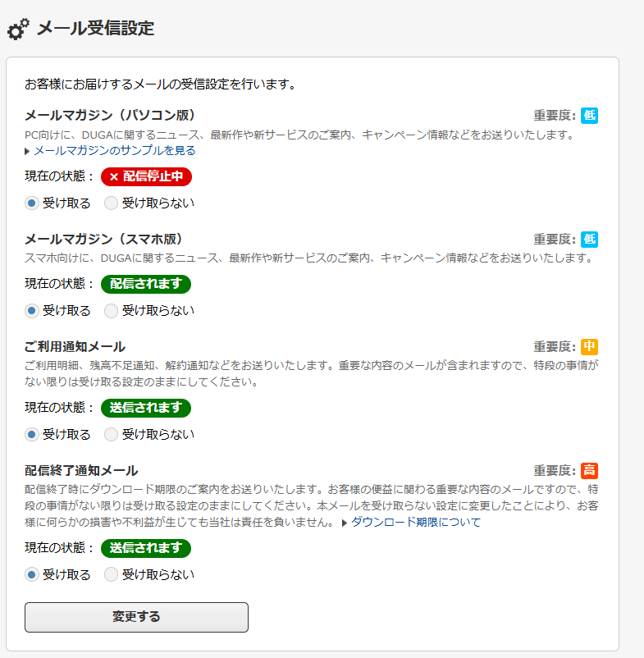Click the red 配信停止中 status badge
Screen dimensions: 644x658
pos(146,176)
